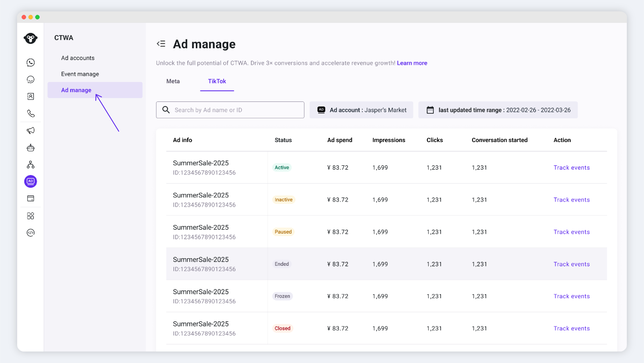Screen dimensions: 644x363
Task: Open Event manage in the CTWA menu
Action: tap(80, 74)
